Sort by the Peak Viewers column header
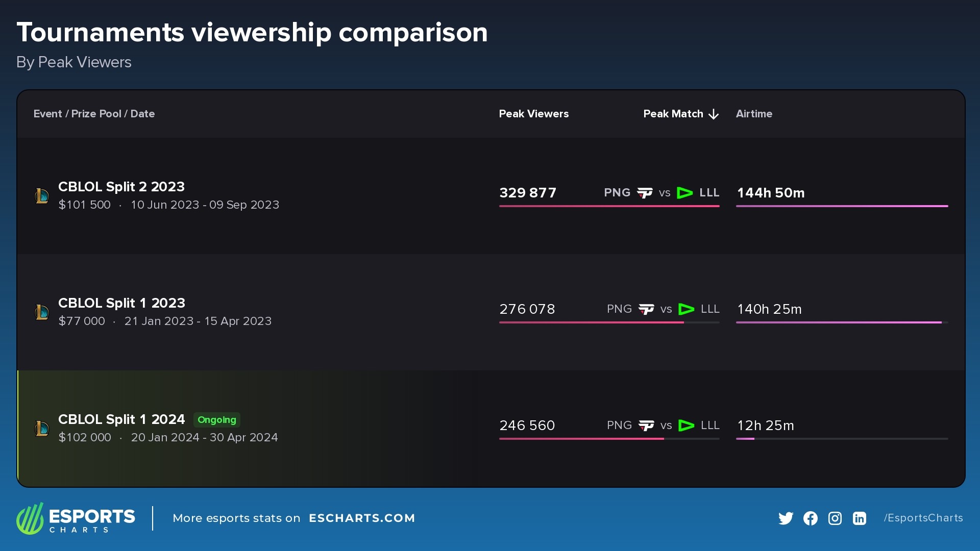 point(533,114)
